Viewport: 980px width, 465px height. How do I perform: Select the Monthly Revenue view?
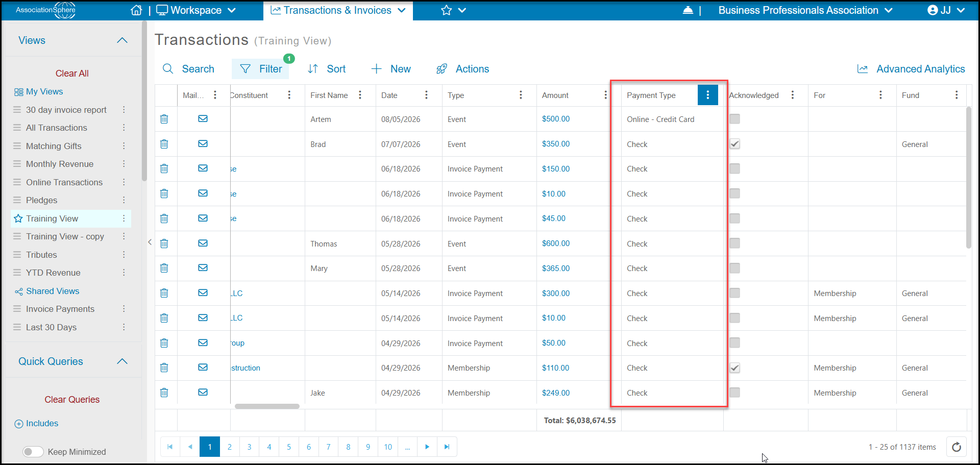[60, 164]
